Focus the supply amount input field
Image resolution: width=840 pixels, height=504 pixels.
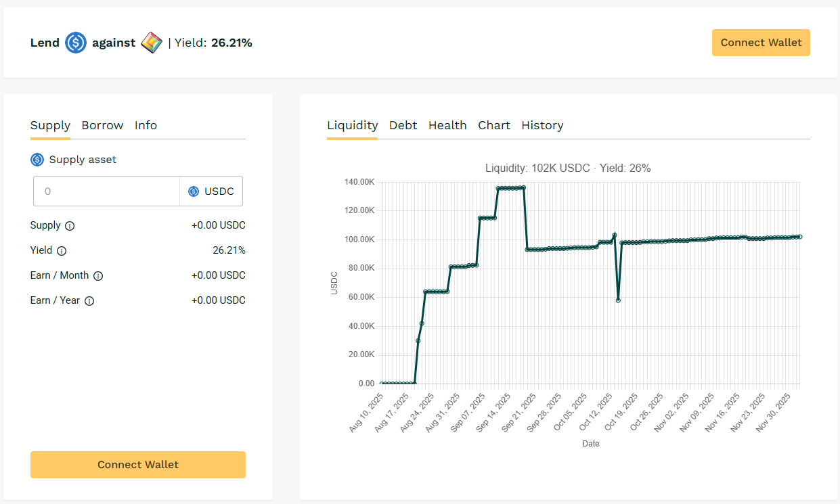coord(106,191)
